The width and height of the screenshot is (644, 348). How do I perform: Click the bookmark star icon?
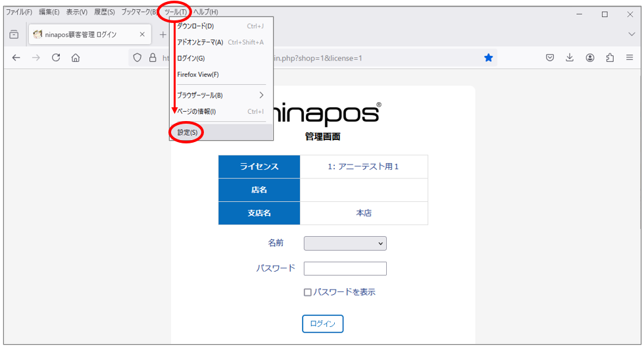tap(488, 58)
